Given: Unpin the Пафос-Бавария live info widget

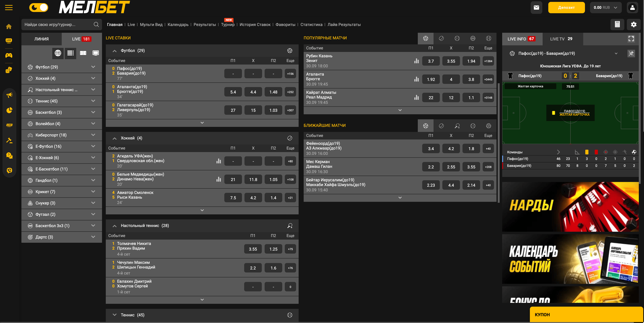Looking at the screenshot, I should (x=631, y=53).
